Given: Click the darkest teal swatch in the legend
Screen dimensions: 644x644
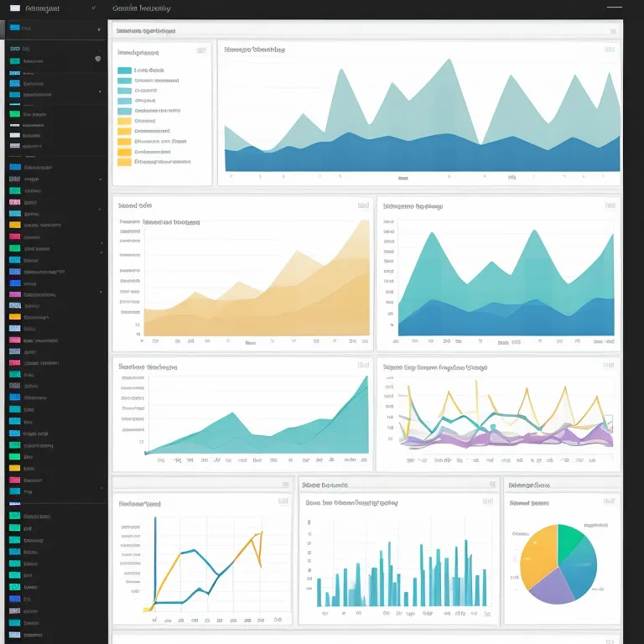Looking at the screenshot, I should (x=125, y=71).
